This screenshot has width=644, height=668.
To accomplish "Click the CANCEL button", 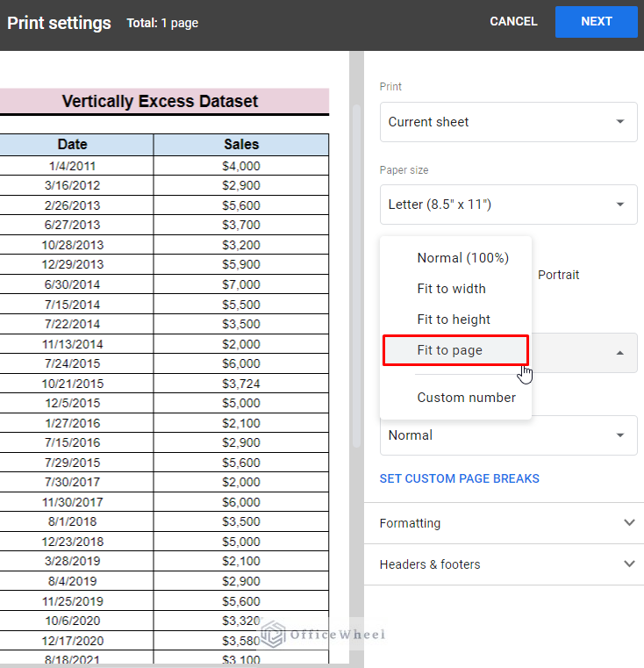I will tap(513, 22).
